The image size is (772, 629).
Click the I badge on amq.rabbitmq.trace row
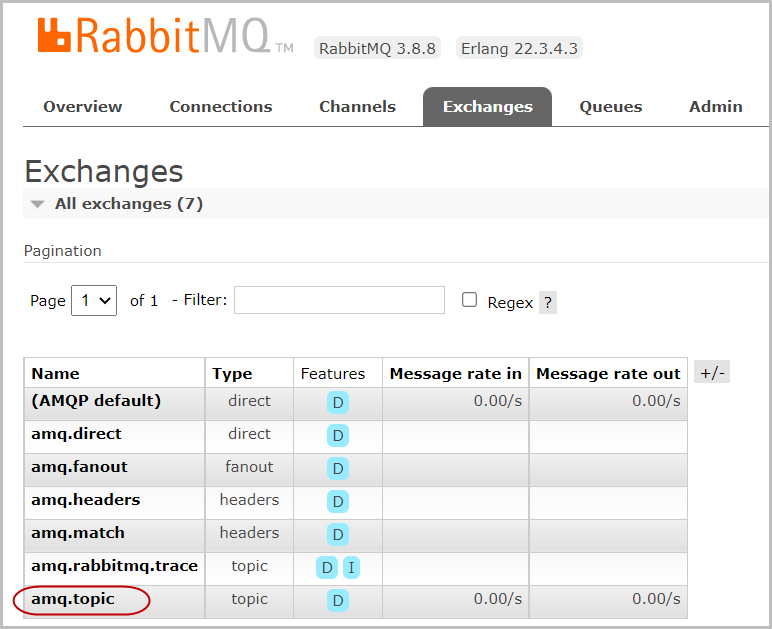point(351,568)
